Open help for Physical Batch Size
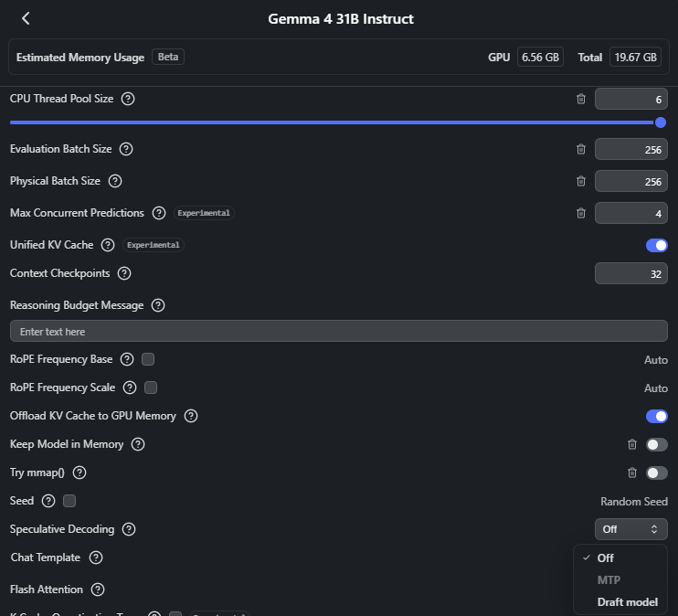The image size is (678, 616). click(114, 181)
